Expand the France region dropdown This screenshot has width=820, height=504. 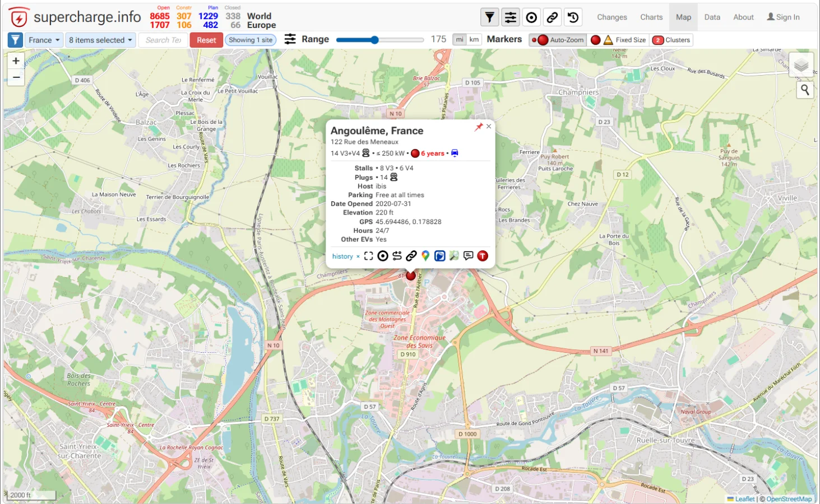point(44,40)
